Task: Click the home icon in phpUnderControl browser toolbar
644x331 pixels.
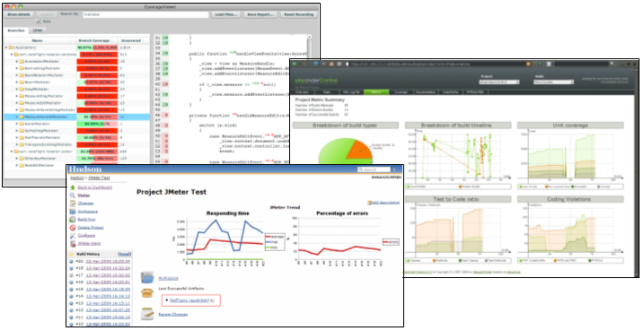Action: (x=331, y=64)
